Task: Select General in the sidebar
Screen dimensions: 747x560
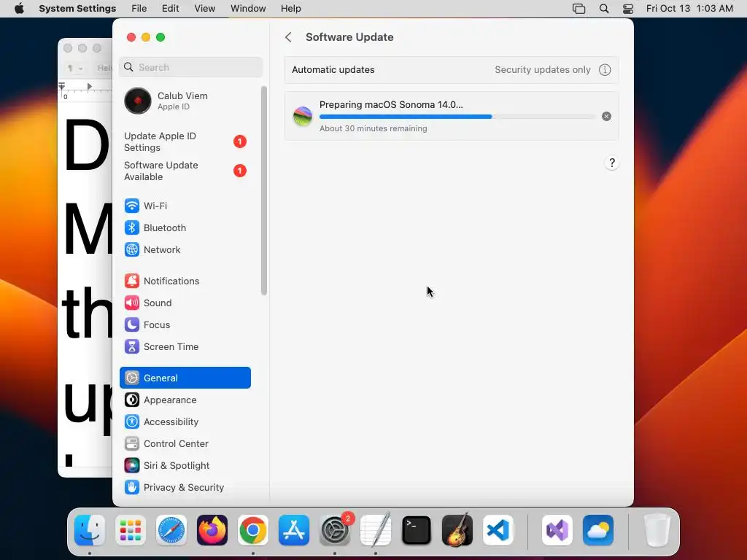Action: click(x=185, y=378)
